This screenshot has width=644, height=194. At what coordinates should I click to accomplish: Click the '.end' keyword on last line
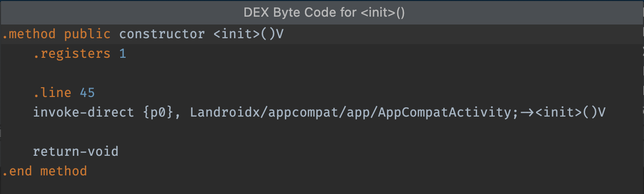17,171
